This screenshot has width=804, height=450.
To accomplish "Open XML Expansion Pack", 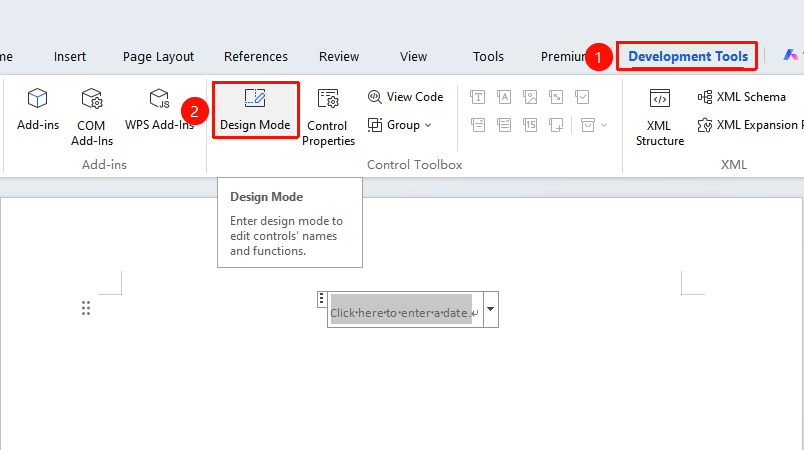I will click(749, 125).
